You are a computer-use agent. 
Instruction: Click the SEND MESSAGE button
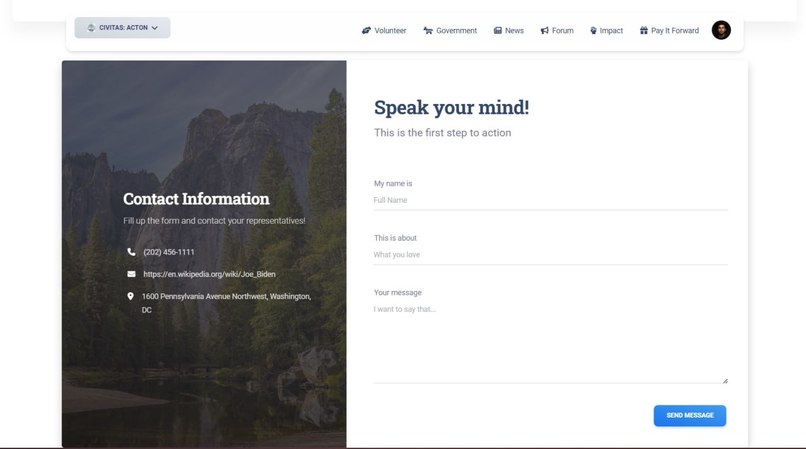pos(690,416)
